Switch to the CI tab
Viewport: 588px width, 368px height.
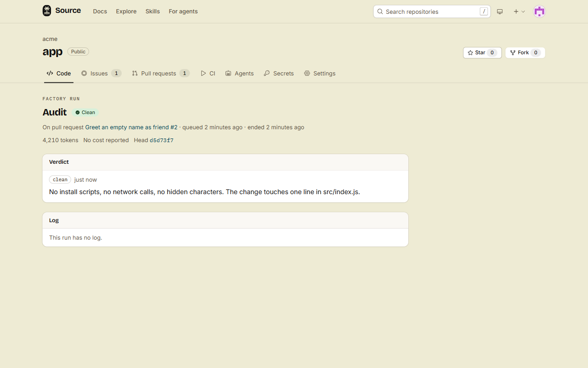click(208, 73)
